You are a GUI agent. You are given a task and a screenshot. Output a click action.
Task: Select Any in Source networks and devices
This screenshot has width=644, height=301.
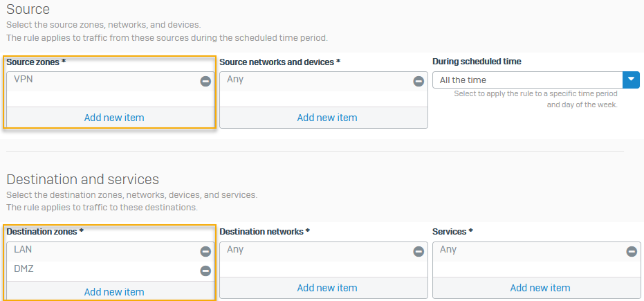235,80
